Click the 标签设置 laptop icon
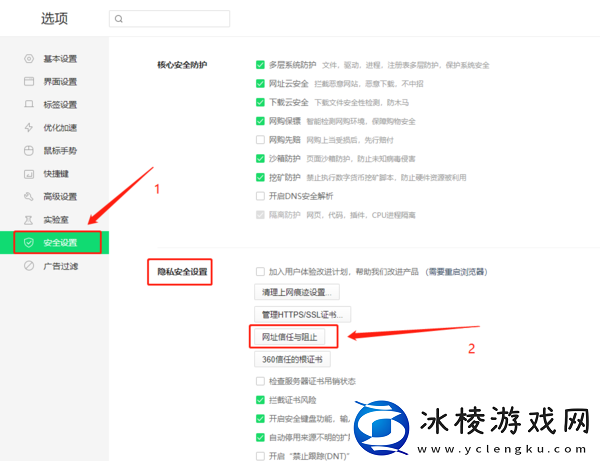Viewport: 600px width, 461px height. (x=29, y=104)
